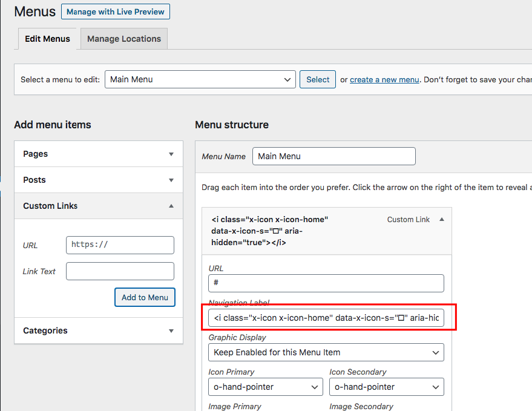Switch to Edit Menus tab
Viewport: 532px width, 411px height.
pos(47,39)
